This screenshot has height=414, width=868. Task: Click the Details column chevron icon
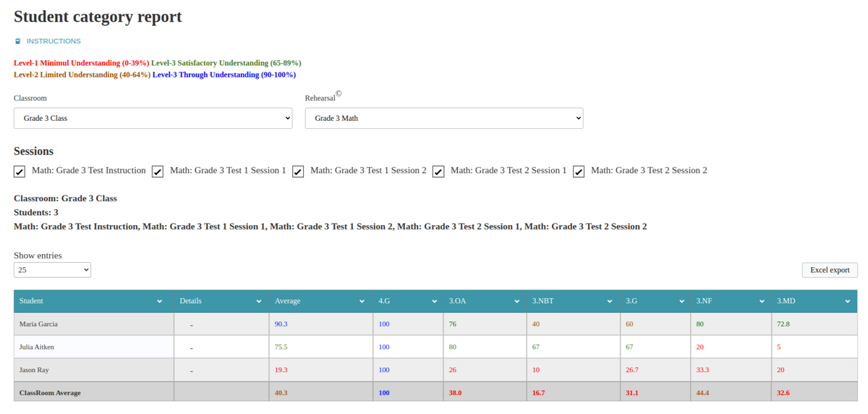tap(258, 301)
